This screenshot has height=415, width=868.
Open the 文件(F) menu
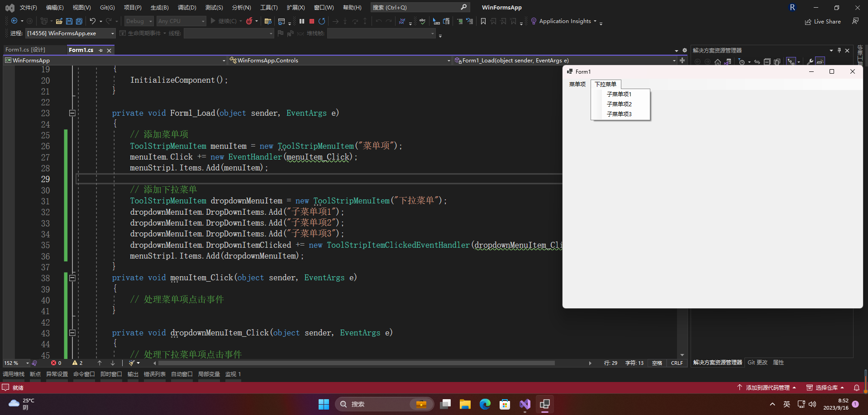click(29, 8)
